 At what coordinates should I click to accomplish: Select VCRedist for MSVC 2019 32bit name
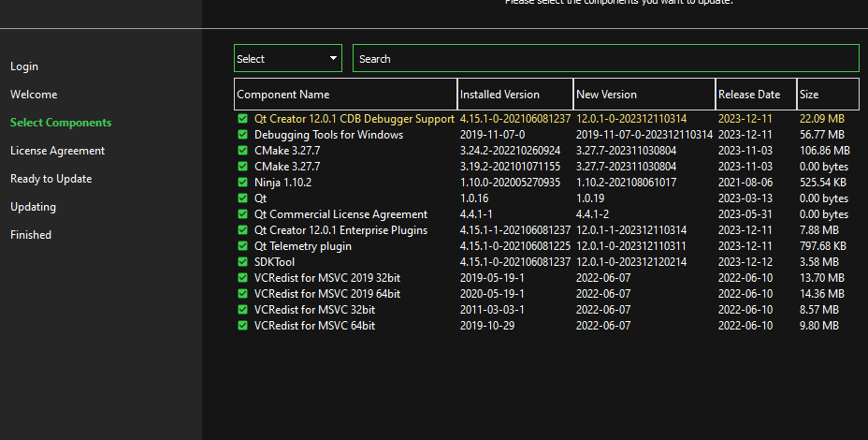pos(327,278)
